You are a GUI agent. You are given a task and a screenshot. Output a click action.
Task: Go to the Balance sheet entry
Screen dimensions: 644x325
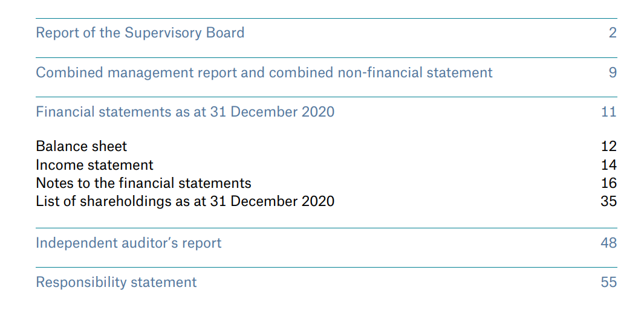tap(81, 146)
